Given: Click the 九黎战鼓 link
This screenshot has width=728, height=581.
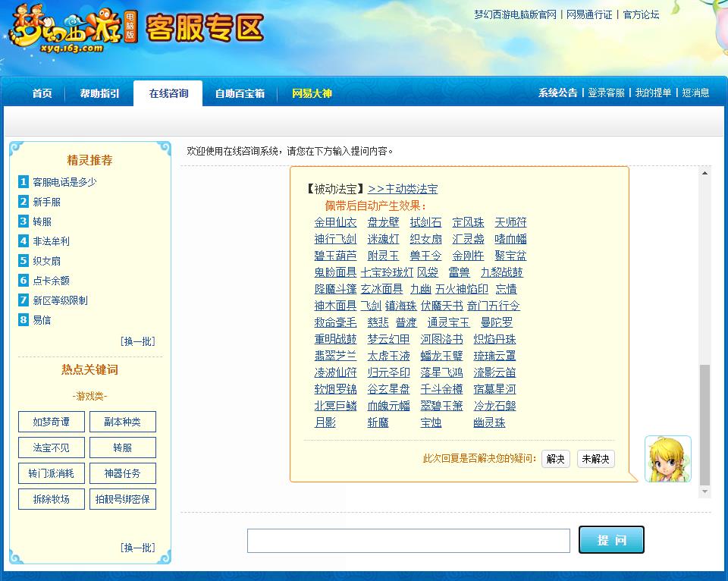Looking at the screenshot, I should pos(501,272).
